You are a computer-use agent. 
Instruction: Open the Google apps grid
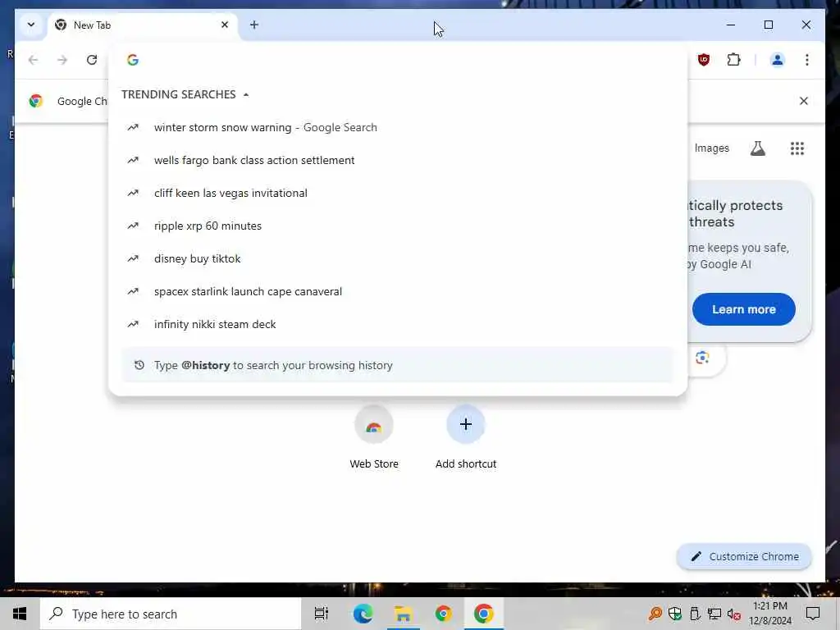[x=797, y=148]
